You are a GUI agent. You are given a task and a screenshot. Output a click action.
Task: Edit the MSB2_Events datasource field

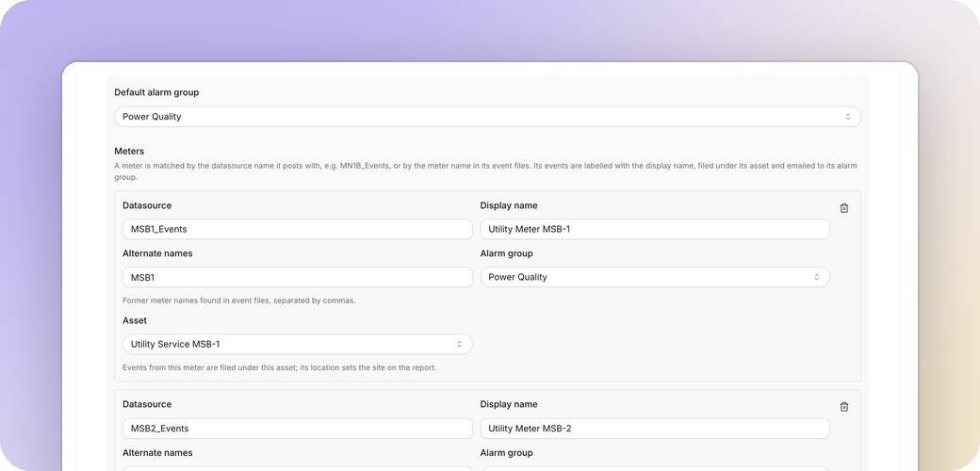(x=298, y=429)
